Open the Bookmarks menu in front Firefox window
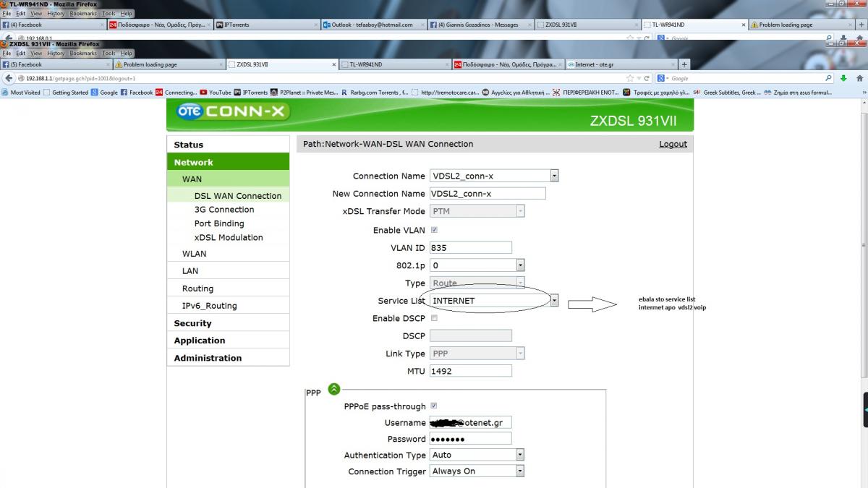Image resolution: width=868 pixels, height=488 pixels. click(x=83, y=53)
